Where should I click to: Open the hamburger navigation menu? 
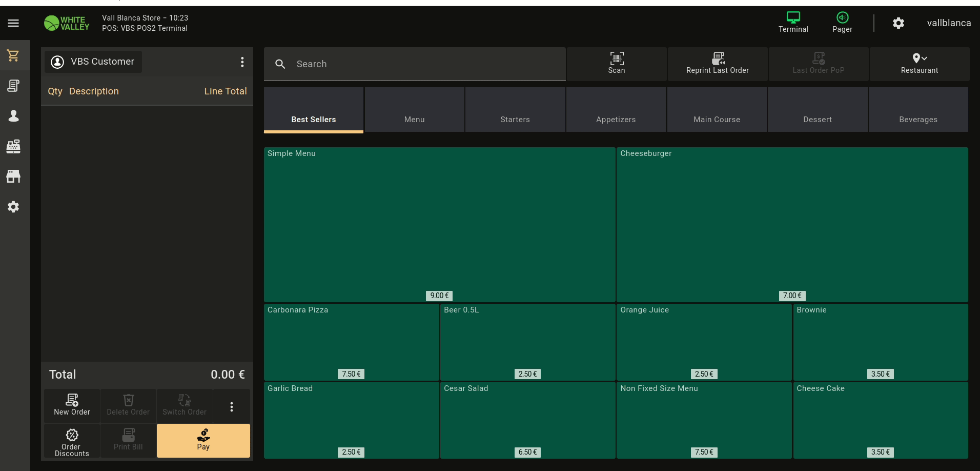[x=13, y=23]
